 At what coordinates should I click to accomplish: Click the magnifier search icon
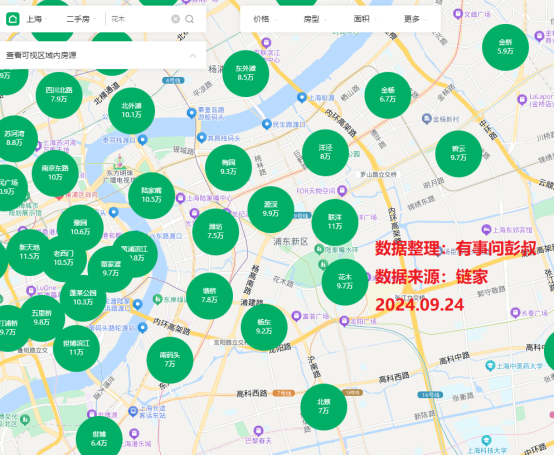coord(190,19)
